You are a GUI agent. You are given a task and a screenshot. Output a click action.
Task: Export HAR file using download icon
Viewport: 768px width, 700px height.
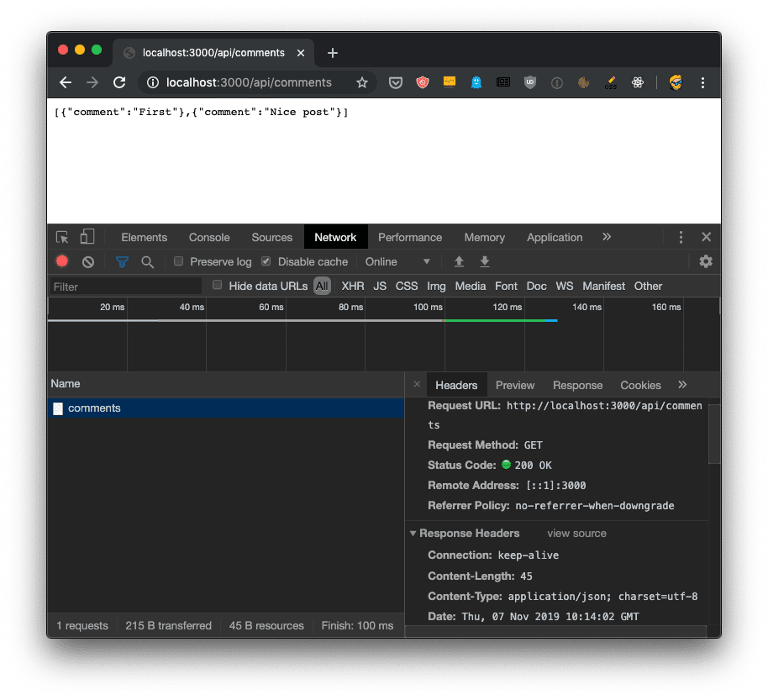(485, 262)
